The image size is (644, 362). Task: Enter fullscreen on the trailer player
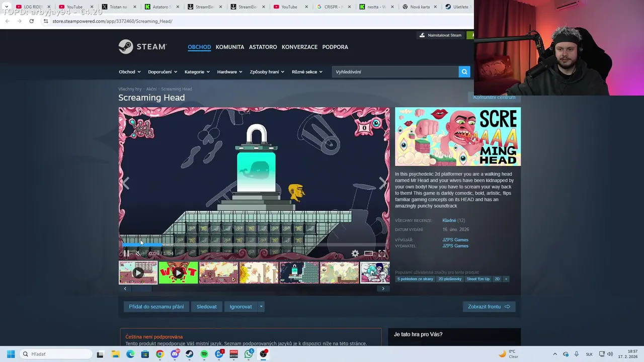point(382,253)
